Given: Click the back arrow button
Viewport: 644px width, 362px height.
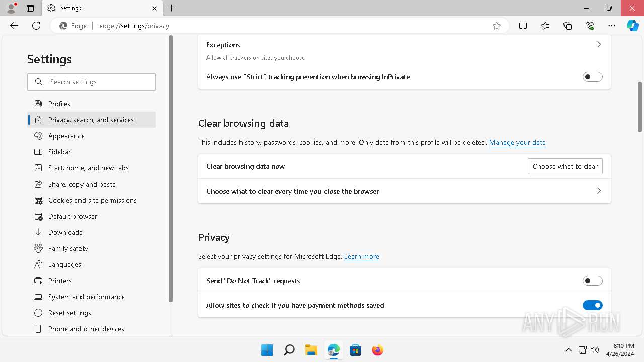Looking at the screenshot, I should pos(14,26).
